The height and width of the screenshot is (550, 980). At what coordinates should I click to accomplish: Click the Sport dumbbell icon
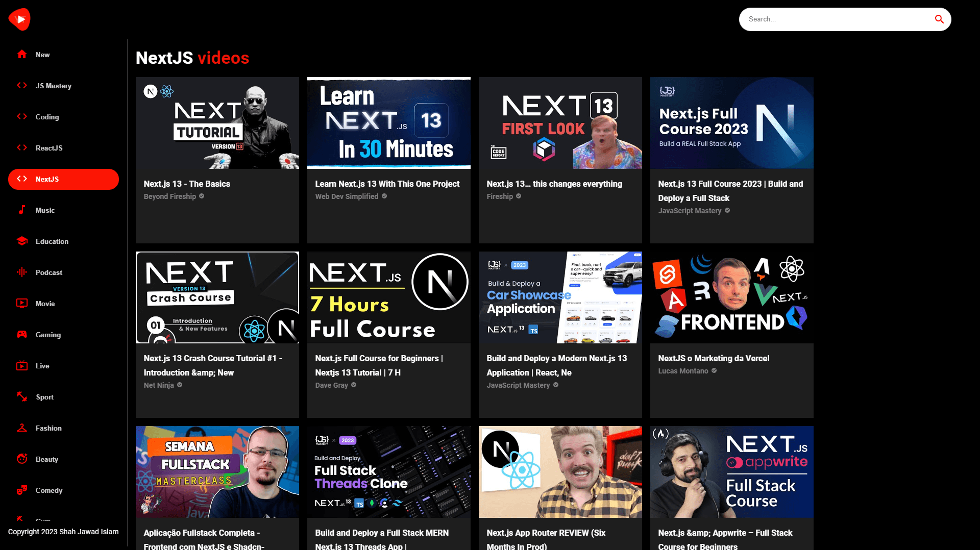click(x=22, y=396)
